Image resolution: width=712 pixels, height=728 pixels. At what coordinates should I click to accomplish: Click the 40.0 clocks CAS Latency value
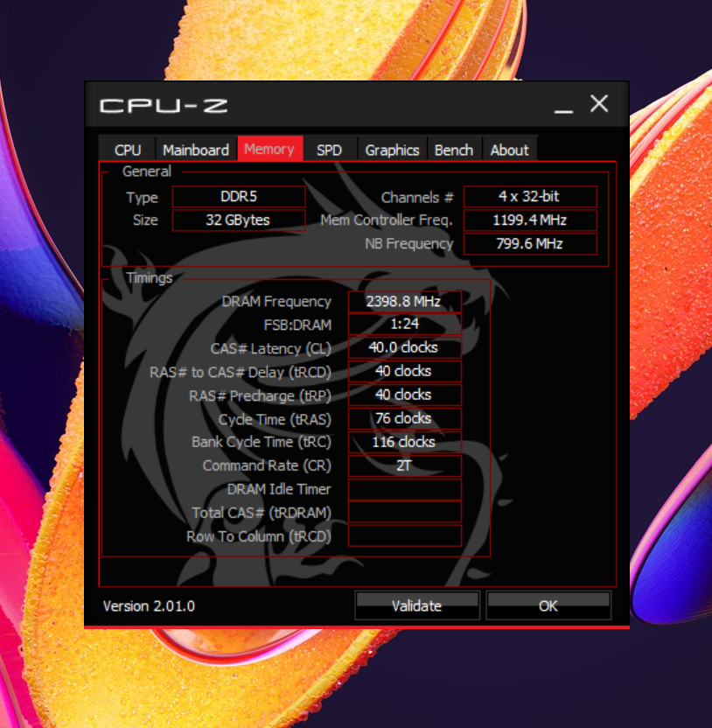[405, 347]
